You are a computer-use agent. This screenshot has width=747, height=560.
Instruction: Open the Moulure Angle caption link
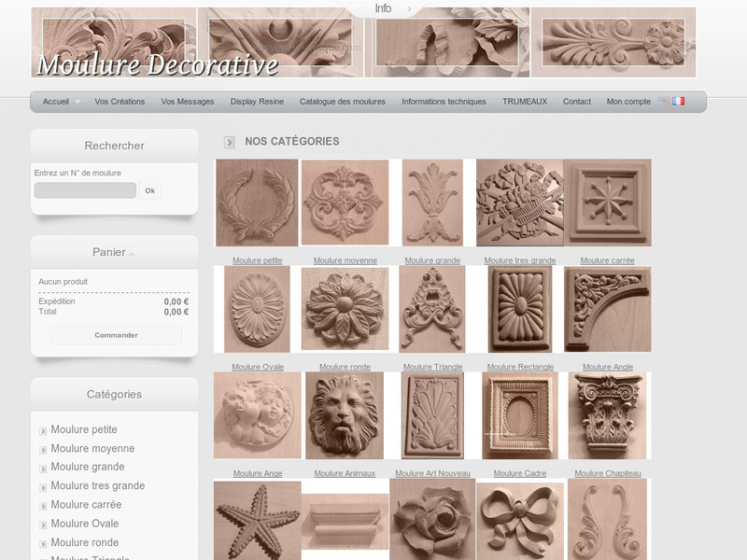pyautogui.click(x=608, y=367)
